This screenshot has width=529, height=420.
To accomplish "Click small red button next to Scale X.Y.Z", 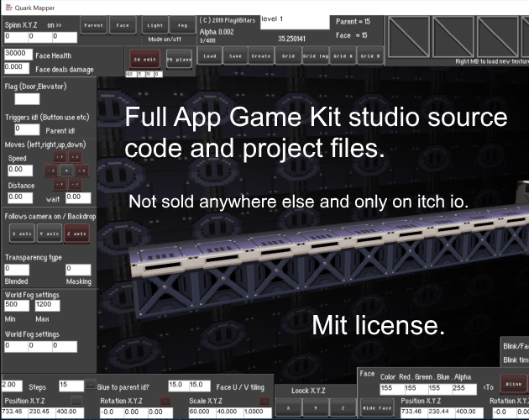I will click(264, 401).
